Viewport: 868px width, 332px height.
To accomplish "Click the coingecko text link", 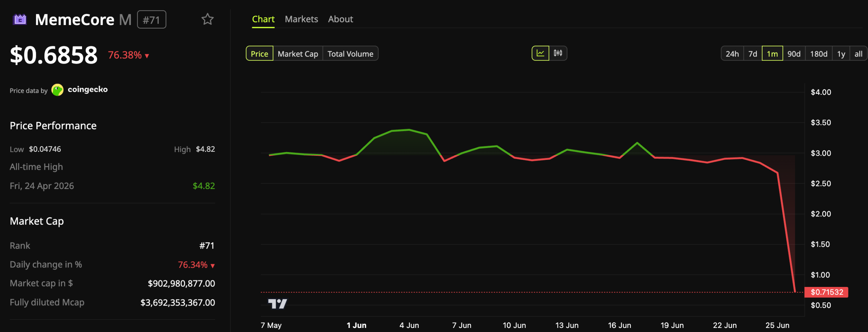I will [x=88, y=89].
